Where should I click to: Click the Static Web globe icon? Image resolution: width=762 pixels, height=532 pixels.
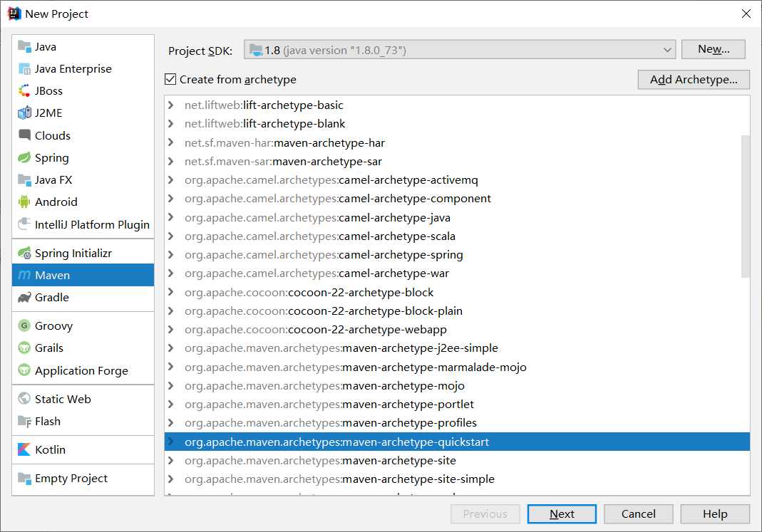tap(24, 399)
